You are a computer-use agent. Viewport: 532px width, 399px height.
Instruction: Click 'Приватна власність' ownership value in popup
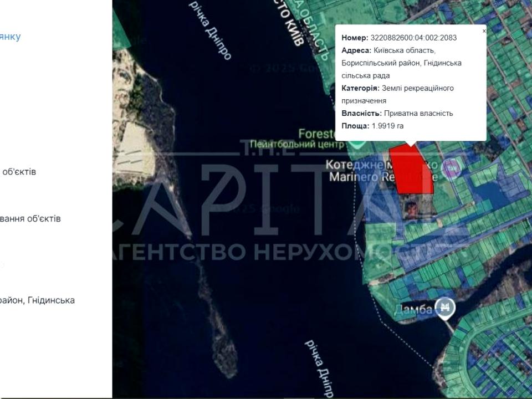pos(418,113)
